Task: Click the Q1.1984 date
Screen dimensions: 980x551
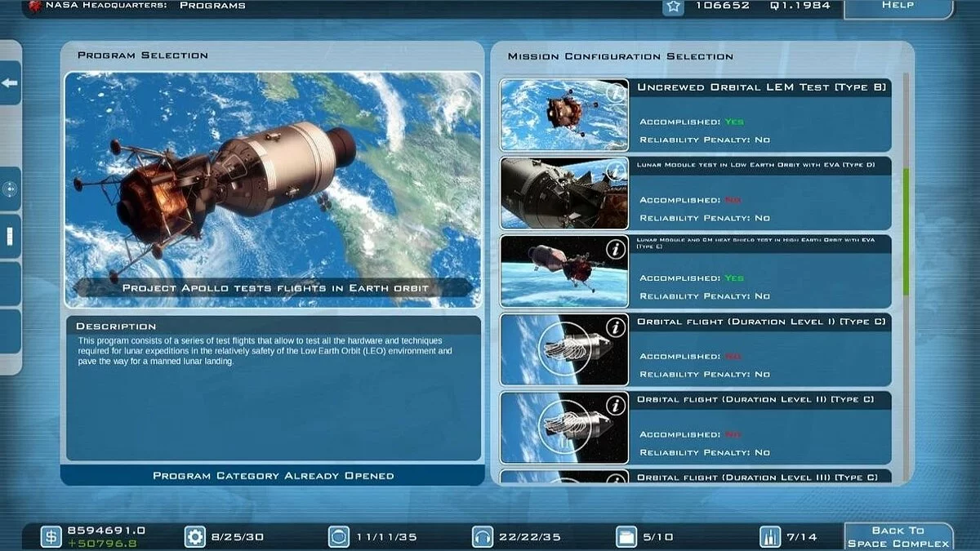Action: point(800,6)
